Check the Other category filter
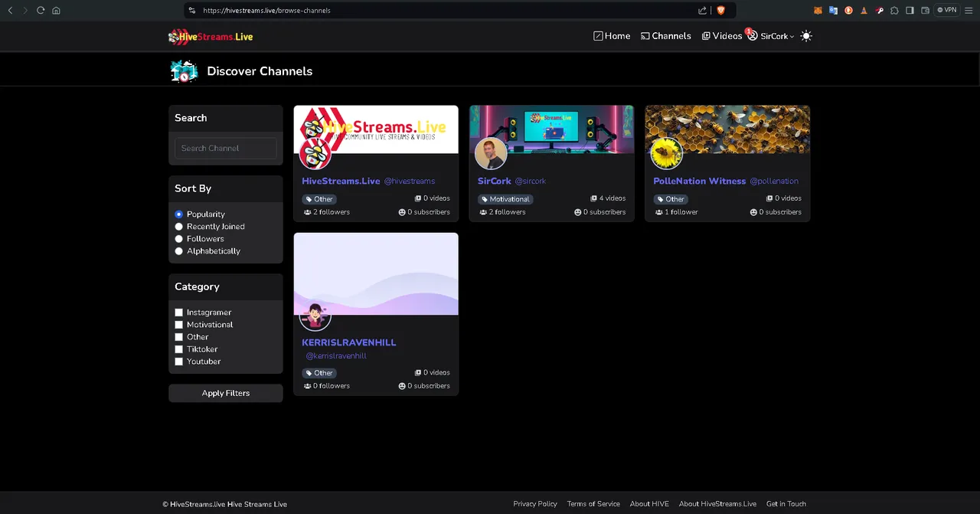 179,337
